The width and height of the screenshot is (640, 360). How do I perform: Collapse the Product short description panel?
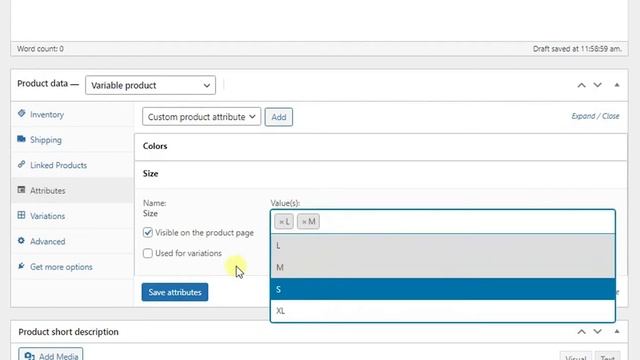(617, 331)
